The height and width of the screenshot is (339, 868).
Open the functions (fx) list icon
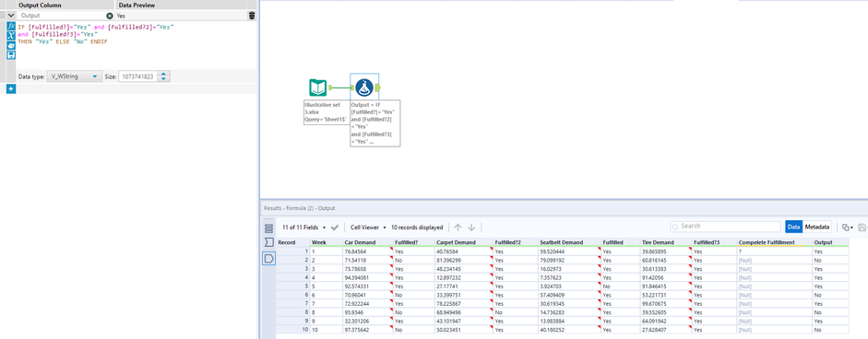pos(11,26)
